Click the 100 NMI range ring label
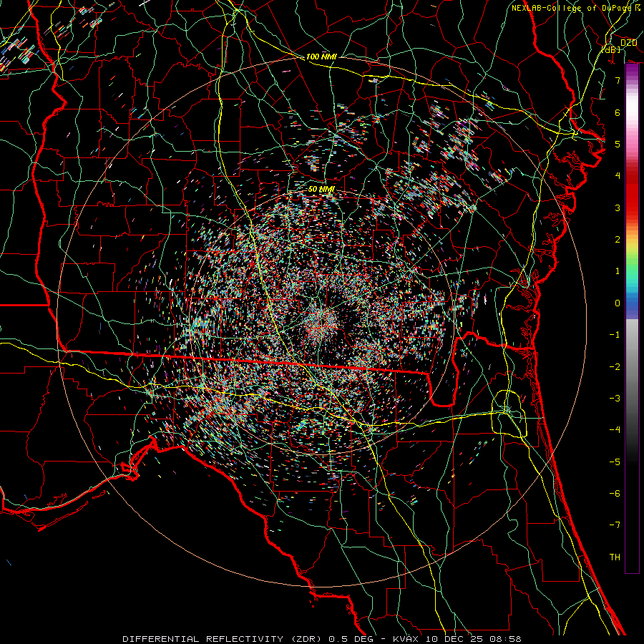The image size is (644, 644). 321,57
